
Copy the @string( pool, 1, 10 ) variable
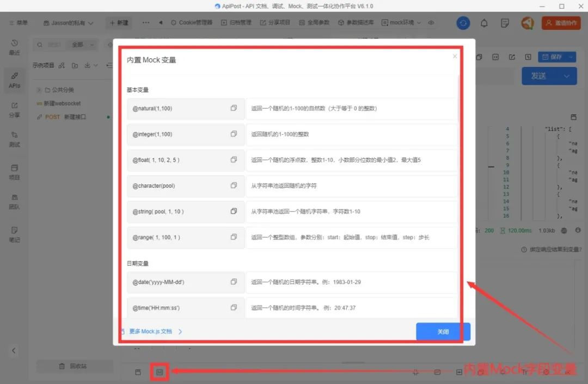[234, 211]
